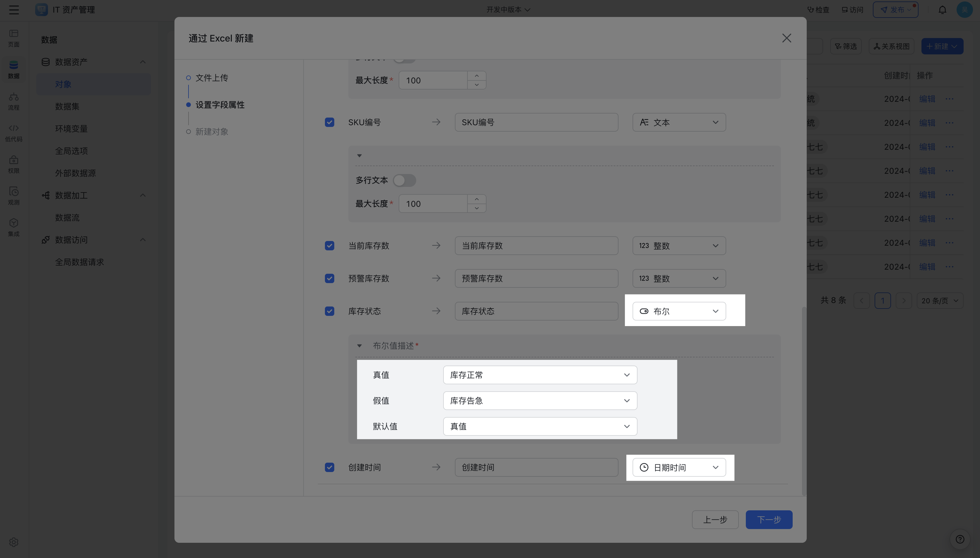The height and width of the screenshot is (558, 980).
Task: Click the 访问 button in header
Action: tap(852, 10)
